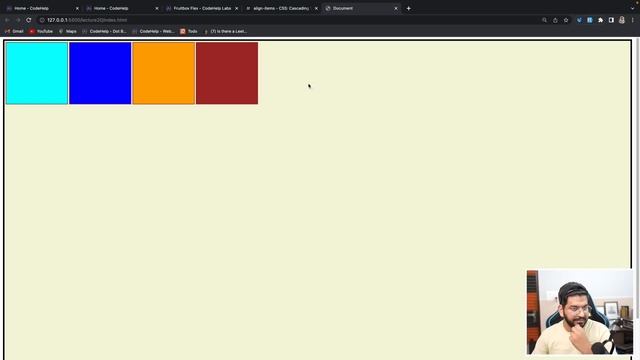Open the Chrome three-dot menu

click(633, 20)
